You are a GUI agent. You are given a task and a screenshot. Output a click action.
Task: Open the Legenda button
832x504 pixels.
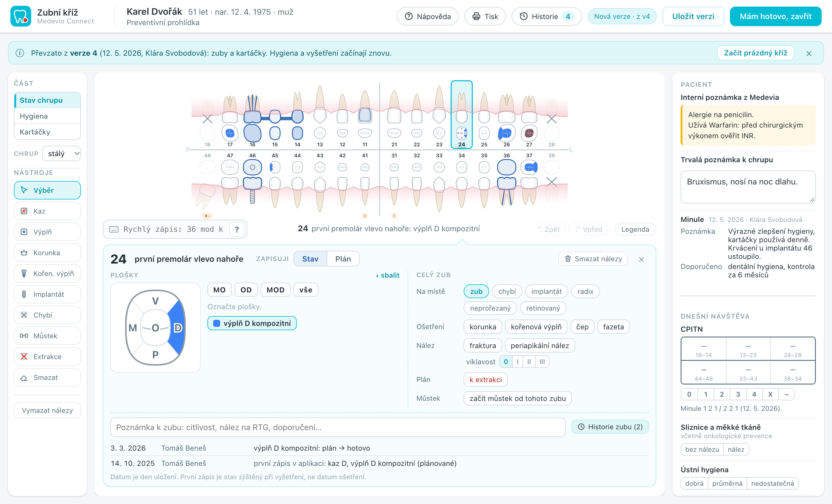pos(635,229)
